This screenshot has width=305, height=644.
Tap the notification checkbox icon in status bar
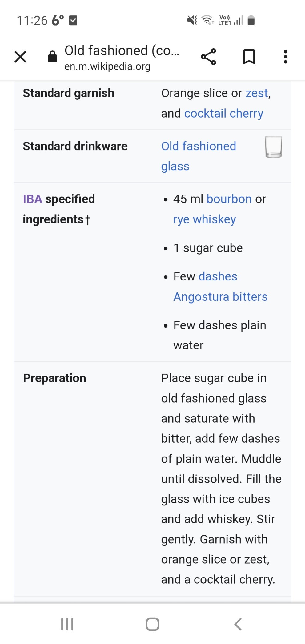73,20
